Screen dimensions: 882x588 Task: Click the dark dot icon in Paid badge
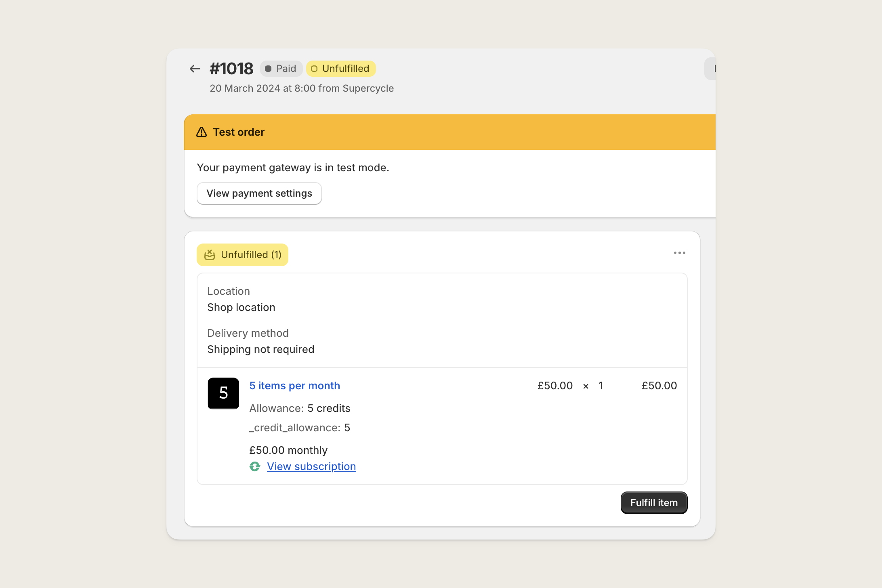point(268,69)
